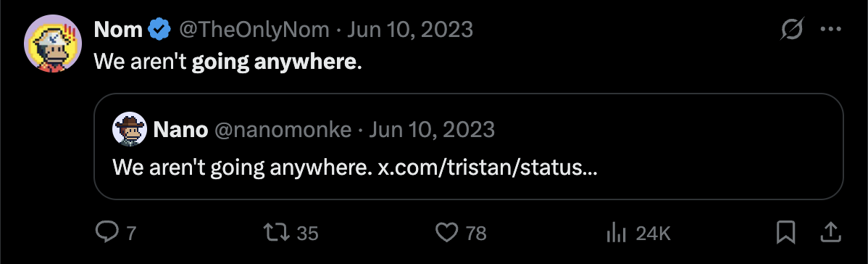Click the 35 repost count

[308, 234]
